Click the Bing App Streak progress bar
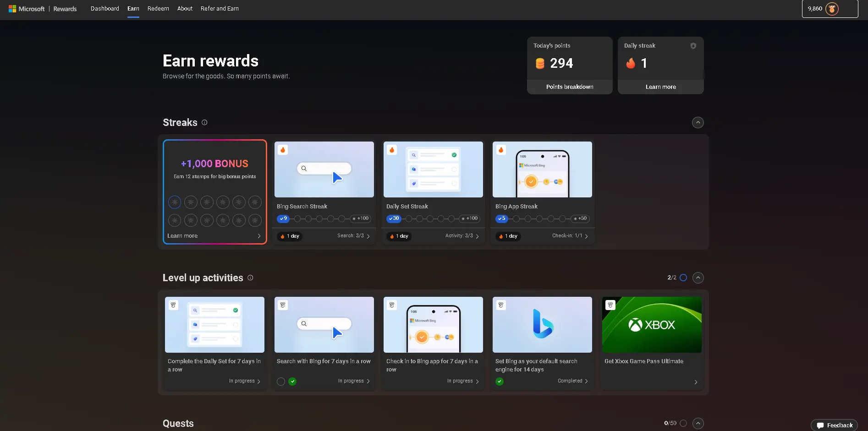Screen dimensions: 868x431 542,218
